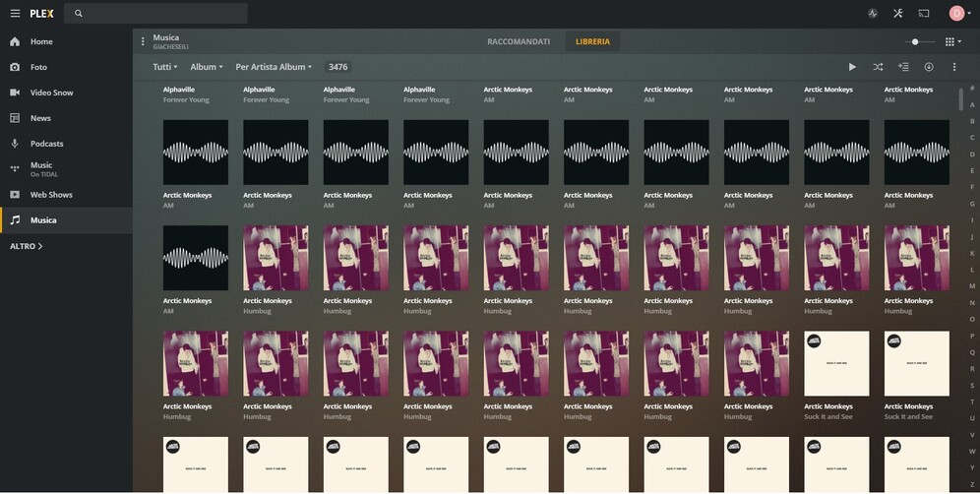The image size is (980, 494).
Task: Jump to letter N in the index
Action: pos(972,303)
